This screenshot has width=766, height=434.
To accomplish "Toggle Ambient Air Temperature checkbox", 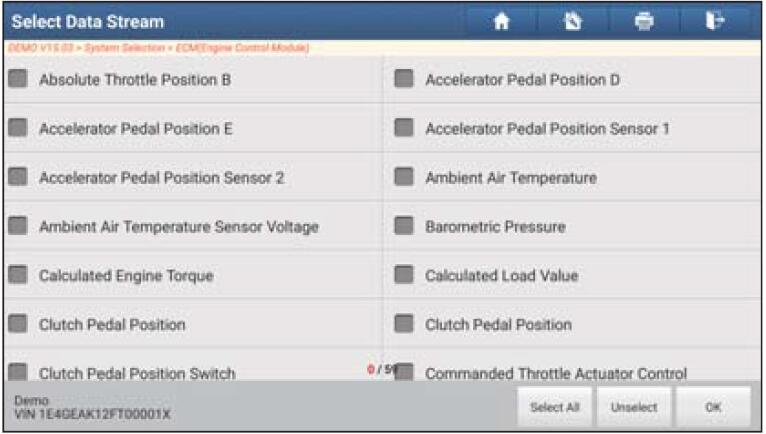I will 404,177.
